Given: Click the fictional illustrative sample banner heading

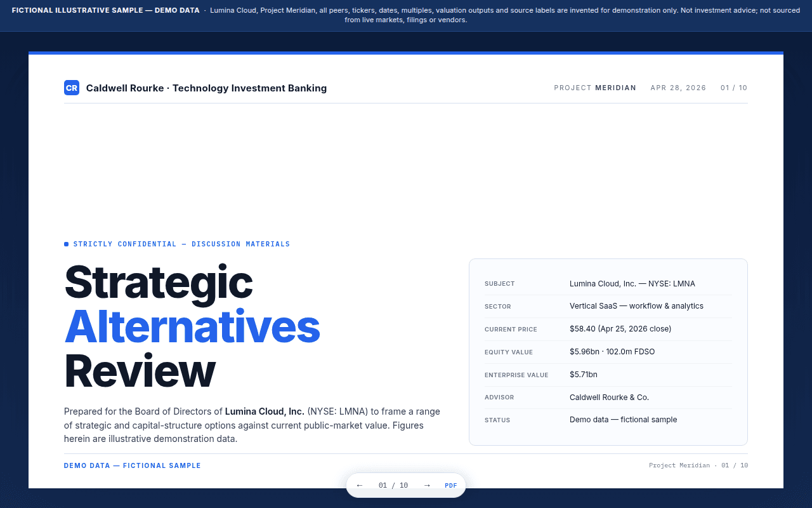Looking at the screenshot, I should pyautogui.click(x=106, y=10).
